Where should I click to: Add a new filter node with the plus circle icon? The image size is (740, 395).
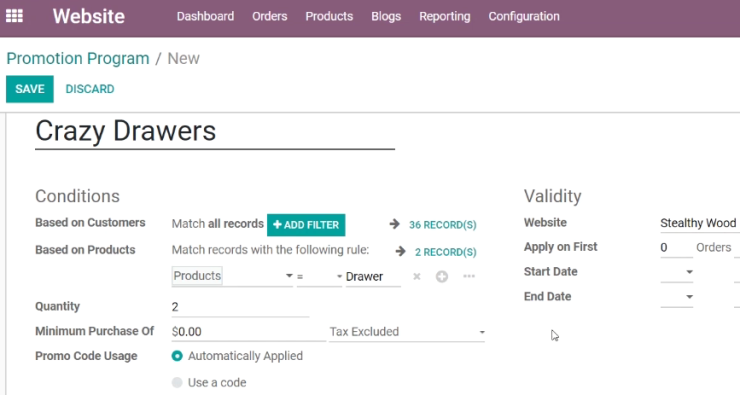click(x=442, y=277)
